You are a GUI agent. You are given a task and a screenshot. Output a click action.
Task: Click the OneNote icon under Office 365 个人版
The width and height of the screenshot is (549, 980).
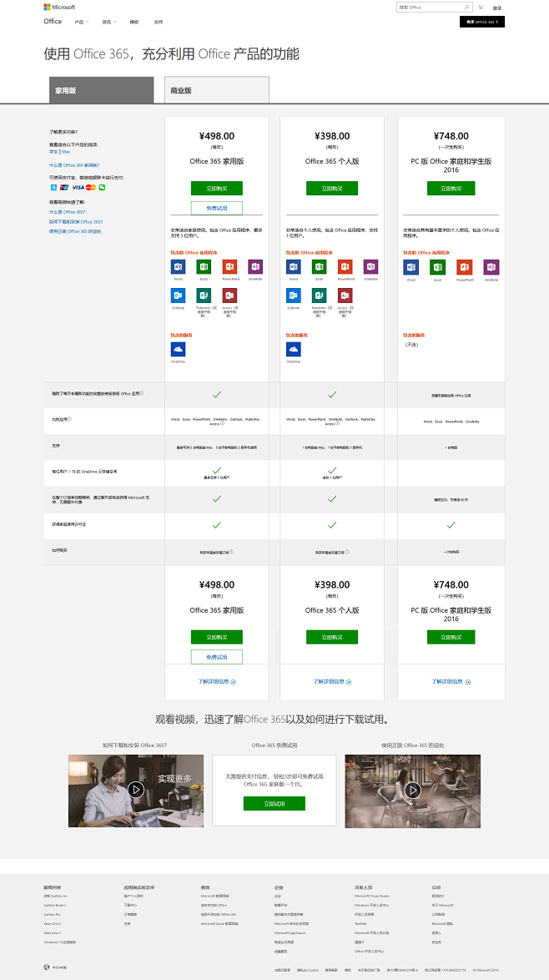coord(371,267)
